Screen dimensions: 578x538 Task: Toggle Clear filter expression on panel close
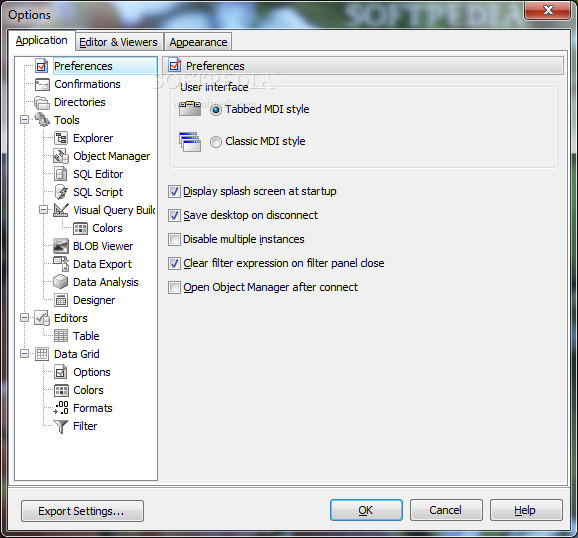click(x=174, y=264)
